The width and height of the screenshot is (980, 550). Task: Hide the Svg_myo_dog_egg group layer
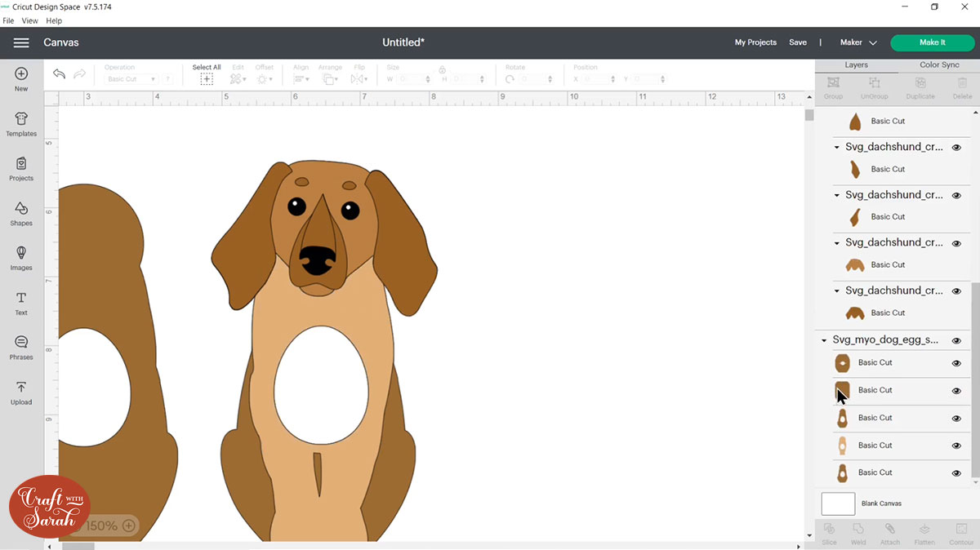pos(956,340)
